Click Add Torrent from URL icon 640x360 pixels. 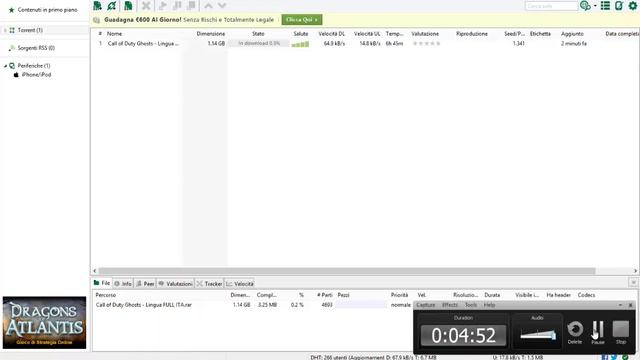(x=112, y=6)
